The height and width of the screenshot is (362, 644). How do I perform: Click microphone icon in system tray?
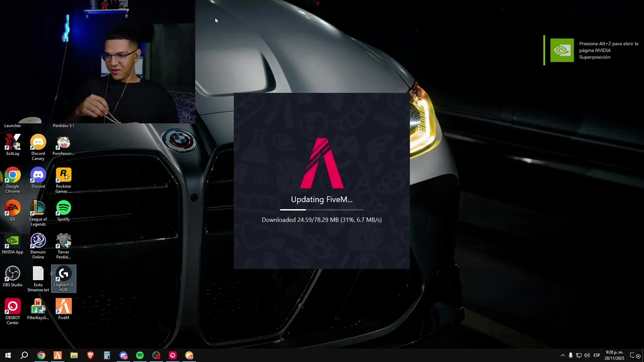pyautogui.click(x=571, y=355)
